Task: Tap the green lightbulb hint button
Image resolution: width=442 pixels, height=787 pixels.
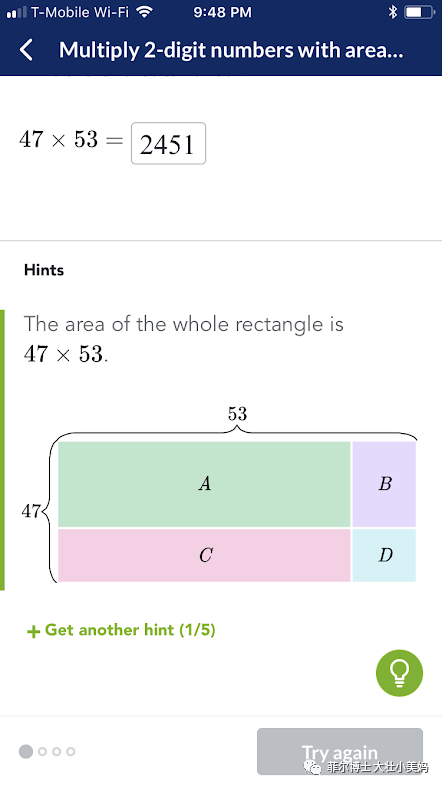Action: [x=399, y=673]
